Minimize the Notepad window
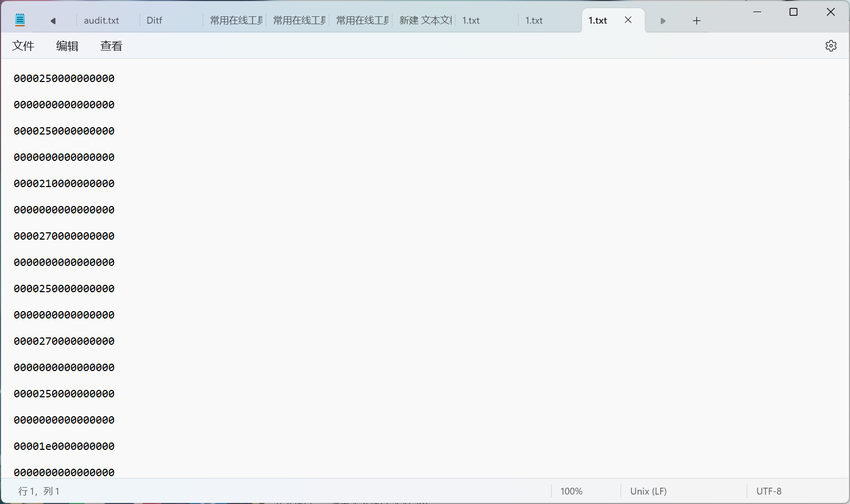Image resolution: width=850 pixels, height=504 pixels. pyautogui.click(x=757, y=12)
